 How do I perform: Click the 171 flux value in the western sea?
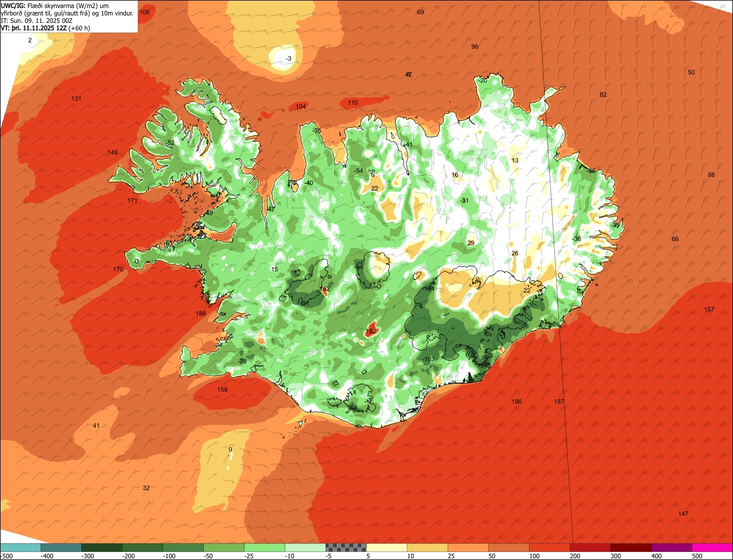click(x=132, y=200)
